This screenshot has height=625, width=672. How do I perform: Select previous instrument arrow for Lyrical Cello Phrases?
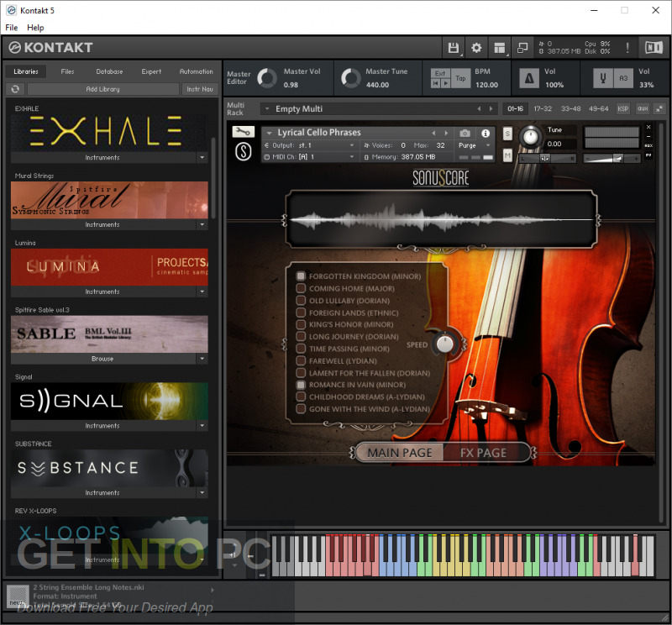pyautogui.click(x=433, y=133)
